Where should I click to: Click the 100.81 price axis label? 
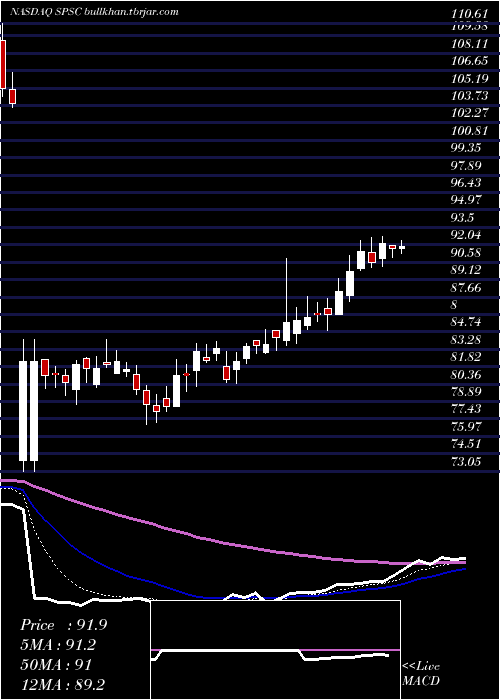469,131
